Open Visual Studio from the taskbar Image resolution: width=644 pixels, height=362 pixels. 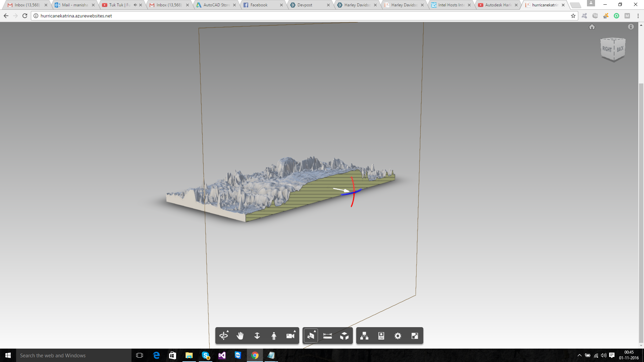222,355
